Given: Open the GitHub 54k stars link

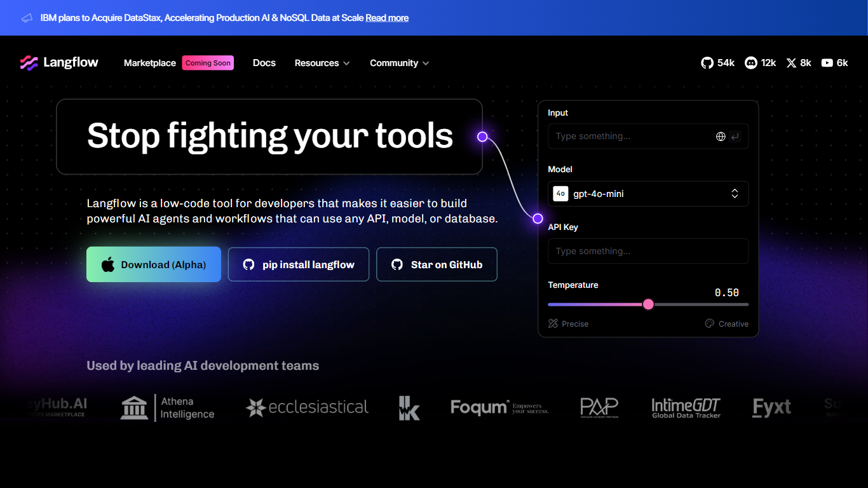Looking at the screenshot, I should pyautogui.click(x=718, y=63).
